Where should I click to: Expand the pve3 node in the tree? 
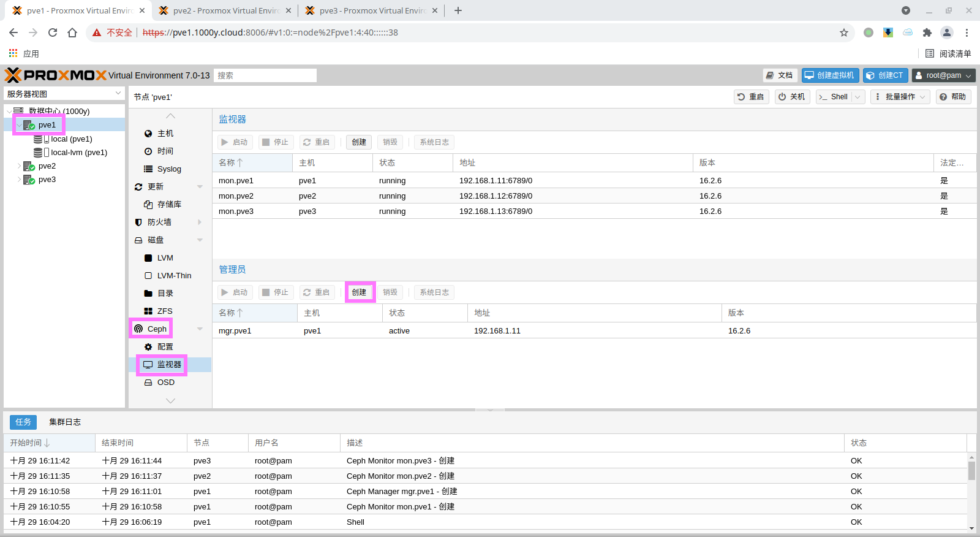[19, 180]
